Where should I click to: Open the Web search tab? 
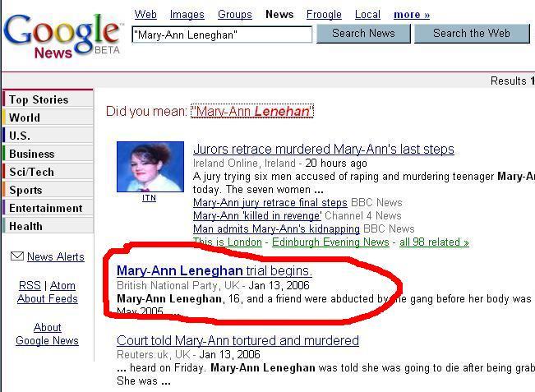click(x=145, y=14)
